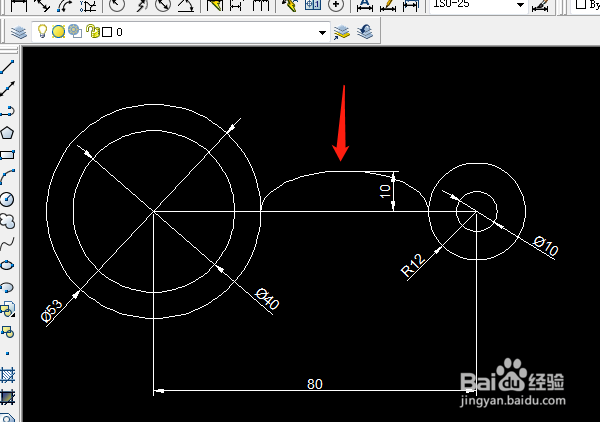The width and height of the screenshot is (600, 422).
Task: Select the Angular dimension tool
Action: click(x=186, y=5)
